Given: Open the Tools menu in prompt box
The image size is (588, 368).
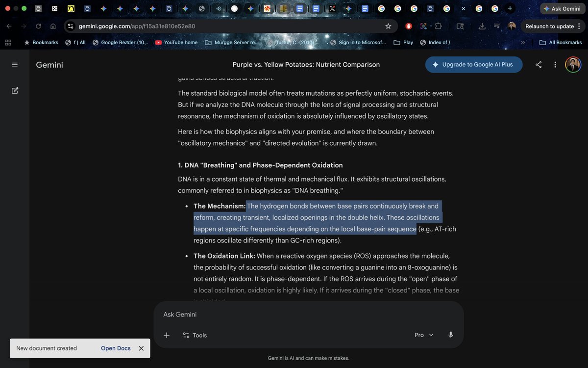Looking at the screenshot, I should tap(195, 335).
